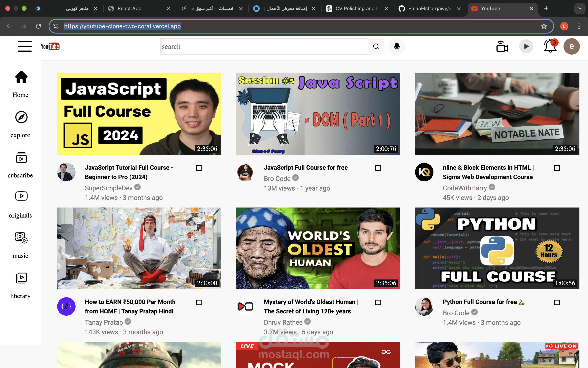Open Python 12 Hours Full Course thumbnail
The width and height of the screenshot is (588, 368).
tap(497, 248)
